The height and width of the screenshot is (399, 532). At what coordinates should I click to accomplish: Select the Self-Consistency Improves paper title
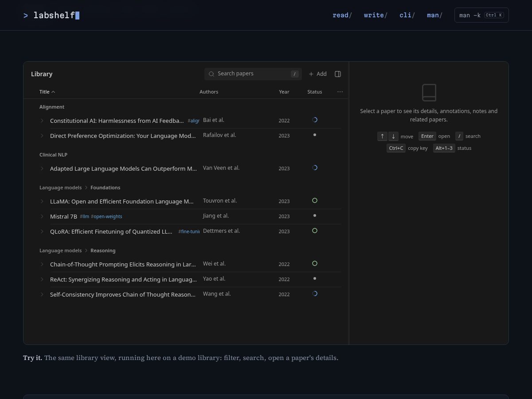pos(123,294)
